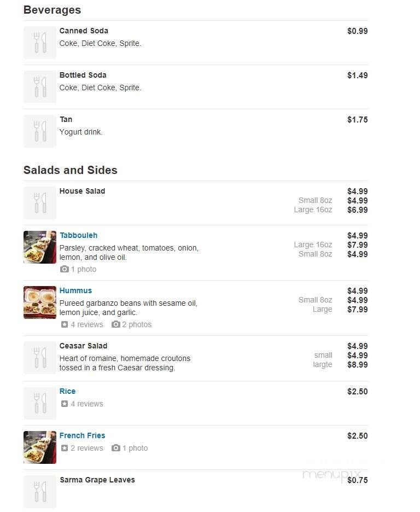Open the Hummus item link
Screen dimensions: 420x512
pyautogui.click(x=75, y=290)
